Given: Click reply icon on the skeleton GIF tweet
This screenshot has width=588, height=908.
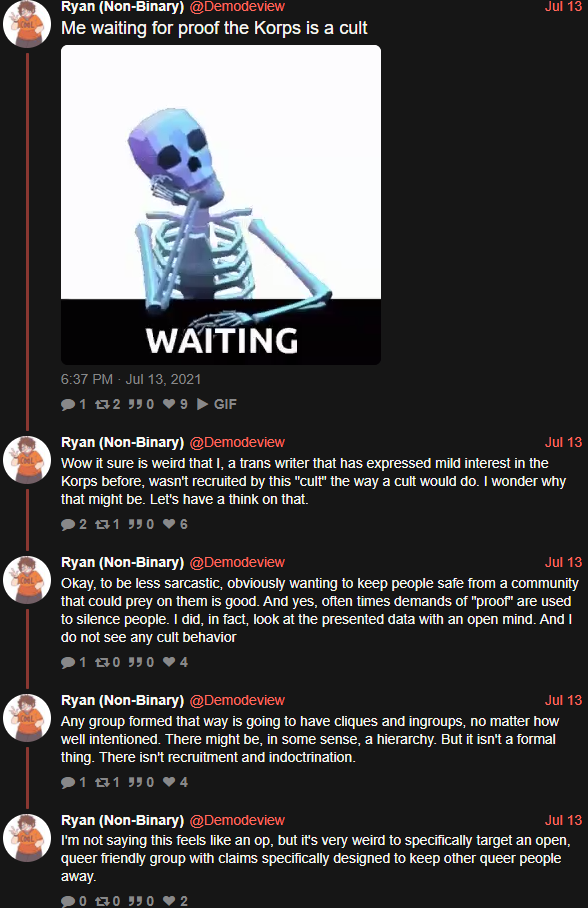Looking at the screenshot, I should tap(68, 404).
